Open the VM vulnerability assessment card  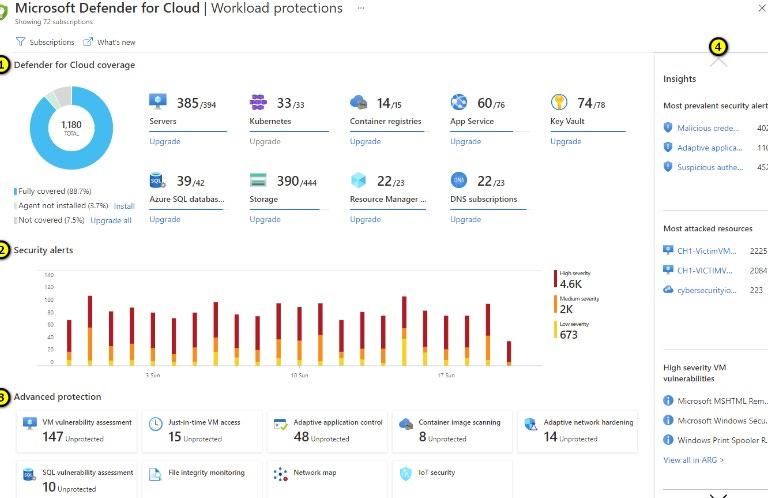(77, 431)
